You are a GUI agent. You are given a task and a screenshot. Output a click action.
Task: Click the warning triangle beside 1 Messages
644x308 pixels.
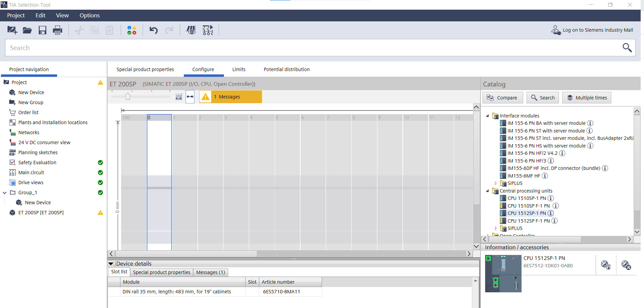[x=206, y=97]
